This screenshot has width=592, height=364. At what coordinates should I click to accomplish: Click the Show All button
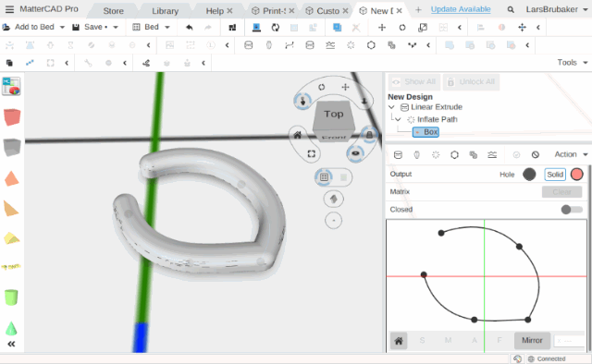[413, 82]
